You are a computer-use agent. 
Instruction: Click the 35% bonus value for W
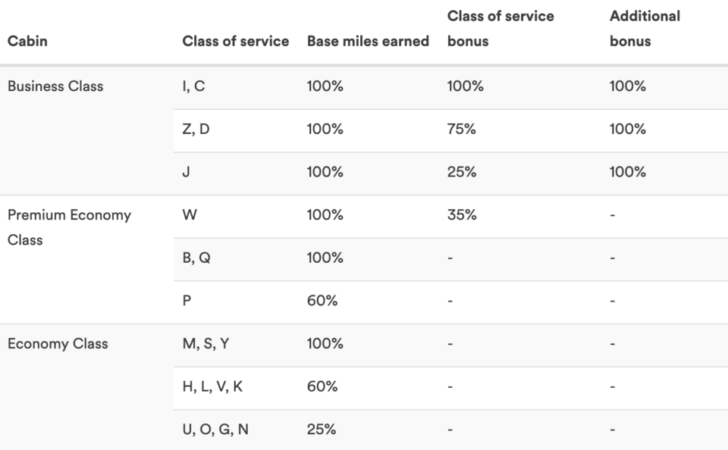pyautogui.click(x=462, y=215)
